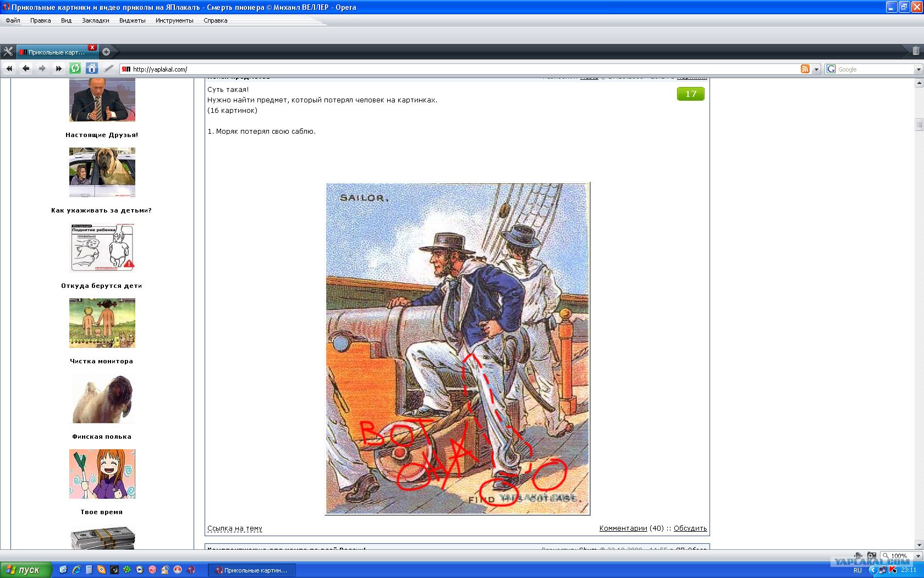Screen dimensions: 924x578
Task: Open the Откуда берутся дети sidebar link
Action: tap(102, 286)
